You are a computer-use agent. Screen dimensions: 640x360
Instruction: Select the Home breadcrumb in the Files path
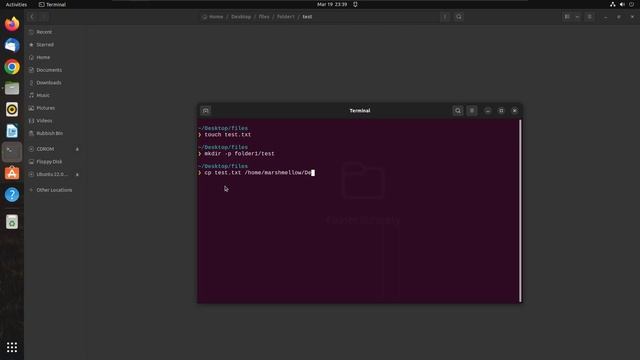click(213, 17)
